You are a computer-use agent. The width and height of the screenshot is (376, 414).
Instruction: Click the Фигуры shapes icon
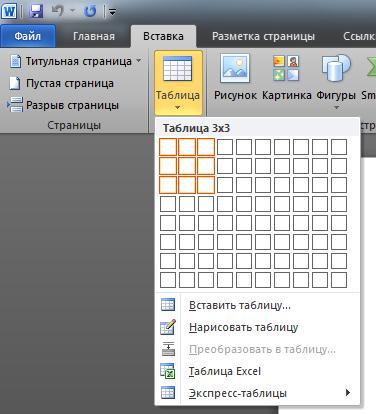coord(336,68)
